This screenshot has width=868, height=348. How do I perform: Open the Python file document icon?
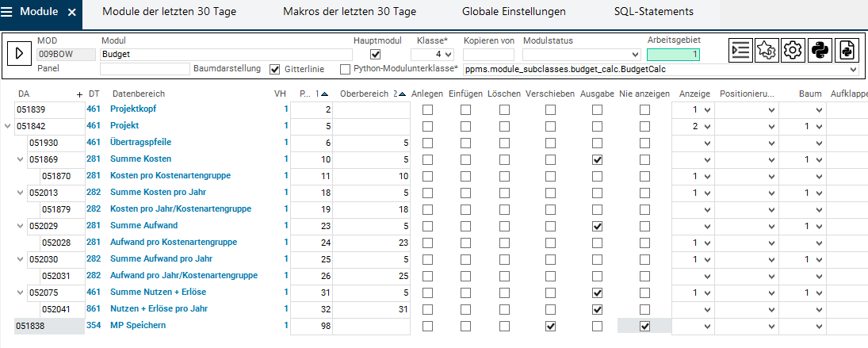[x=847, y=50]
